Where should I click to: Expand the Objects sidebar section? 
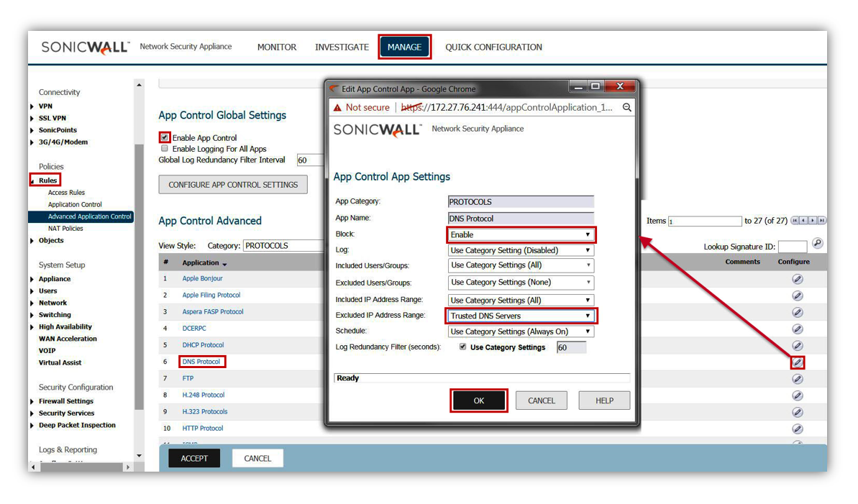coord(32,240)
